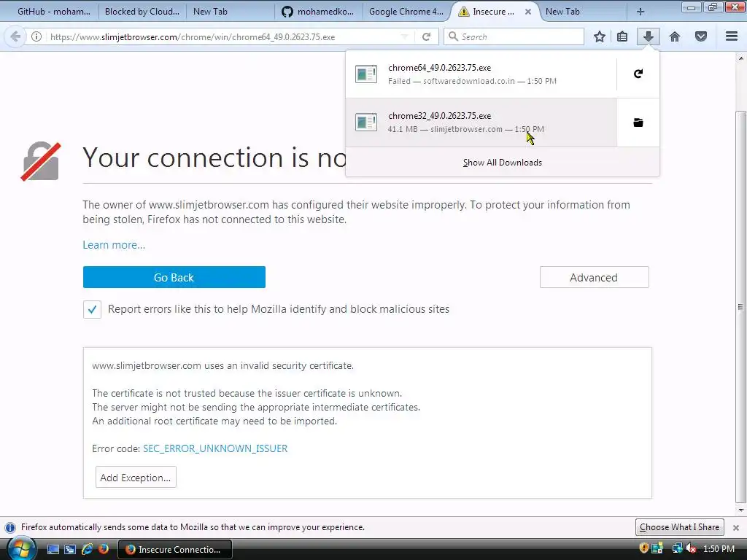Select the chrome64_49.0.2623.75.exe download entry
The width and height of the screenshot is (747, 560).
click(x=481, y=74)
